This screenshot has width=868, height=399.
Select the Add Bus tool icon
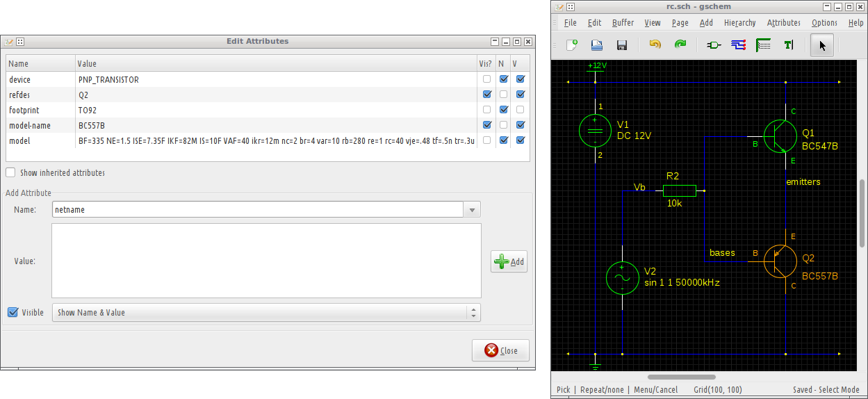pyautogui.click(x=764, y=45)
